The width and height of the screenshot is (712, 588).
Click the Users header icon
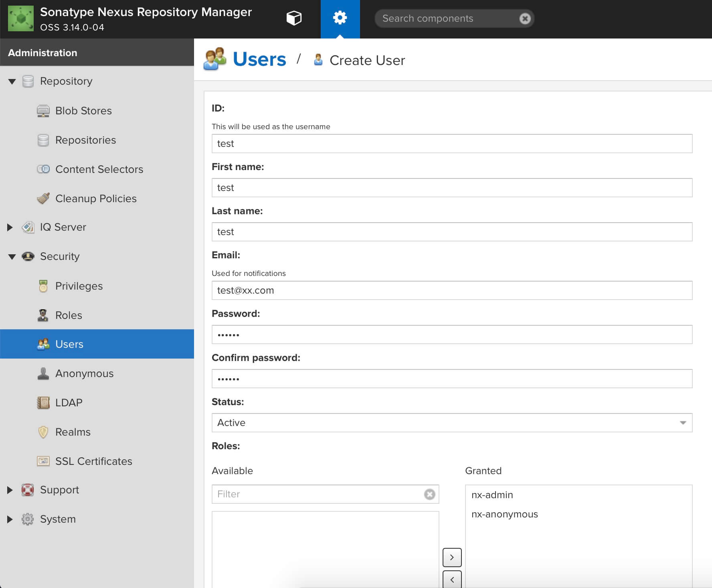[215, 59]
